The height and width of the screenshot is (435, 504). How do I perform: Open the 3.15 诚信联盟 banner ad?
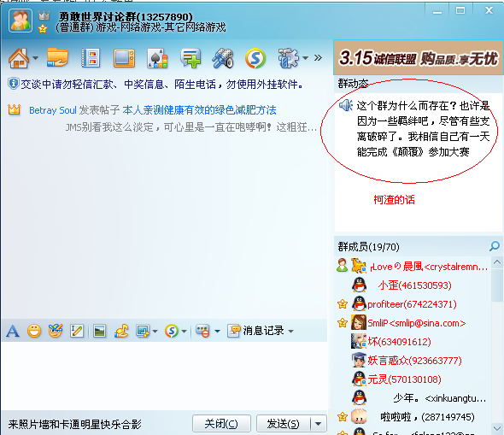pyautogui.click(x=418, y=58)
